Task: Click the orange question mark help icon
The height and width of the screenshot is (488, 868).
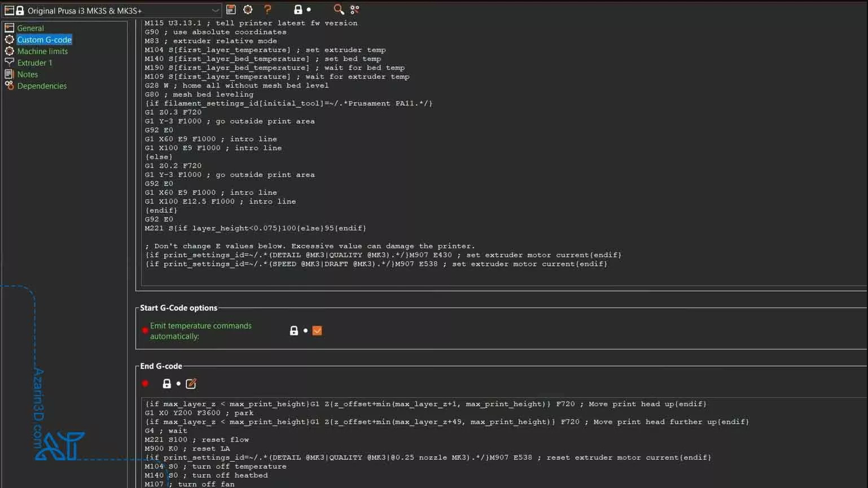Action: point(268,10)
